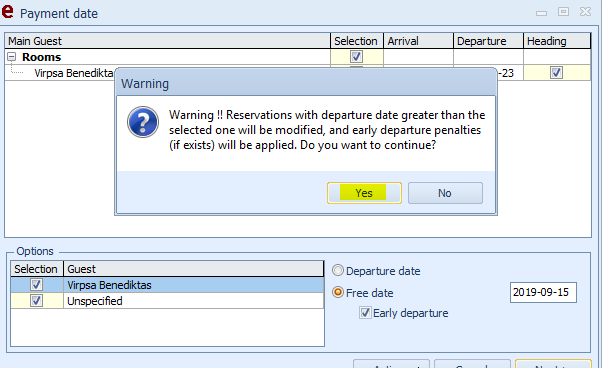This screenshot has height=368, width=602.
Task: Toggle the Heading checkbox for Virpsa Benediktas
Action: tap(556, 72)
